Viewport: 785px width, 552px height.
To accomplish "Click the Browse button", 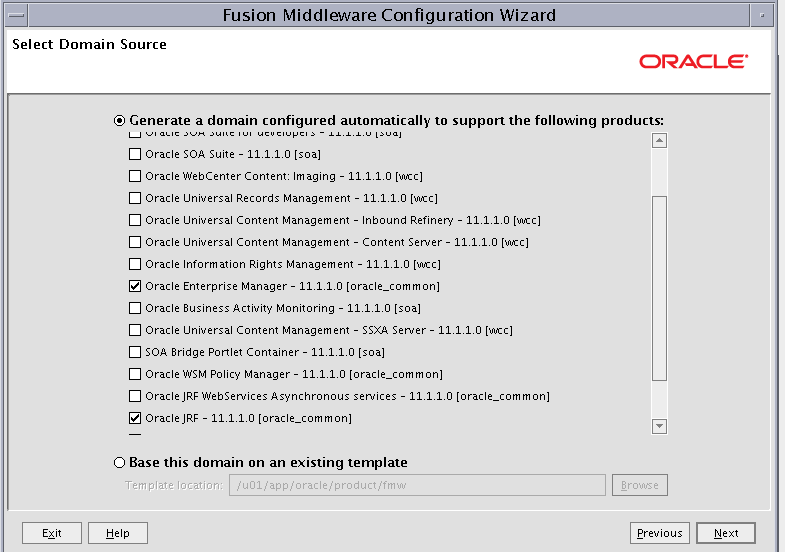I will click(x=639, y=485).
